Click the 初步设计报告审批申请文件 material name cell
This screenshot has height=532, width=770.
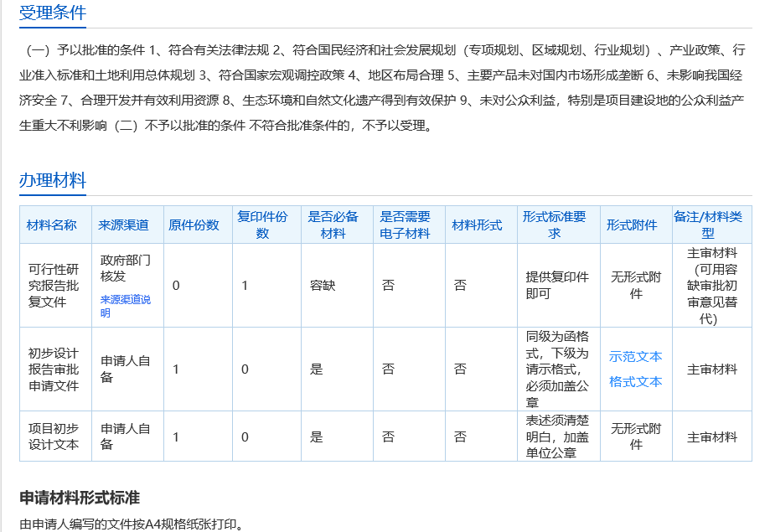click(54, 369)
